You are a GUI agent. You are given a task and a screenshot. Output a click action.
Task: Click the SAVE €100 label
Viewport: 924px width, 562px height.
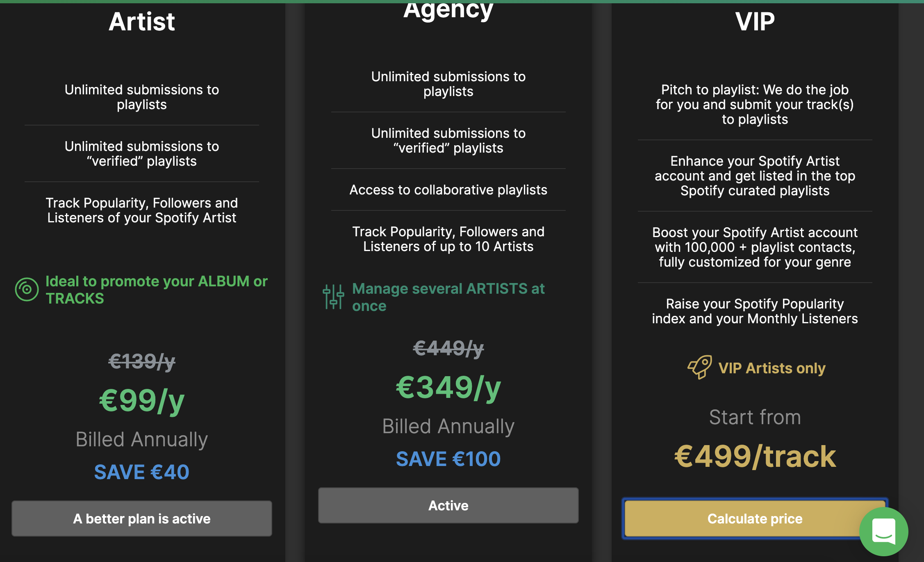[x=448, y=459]
